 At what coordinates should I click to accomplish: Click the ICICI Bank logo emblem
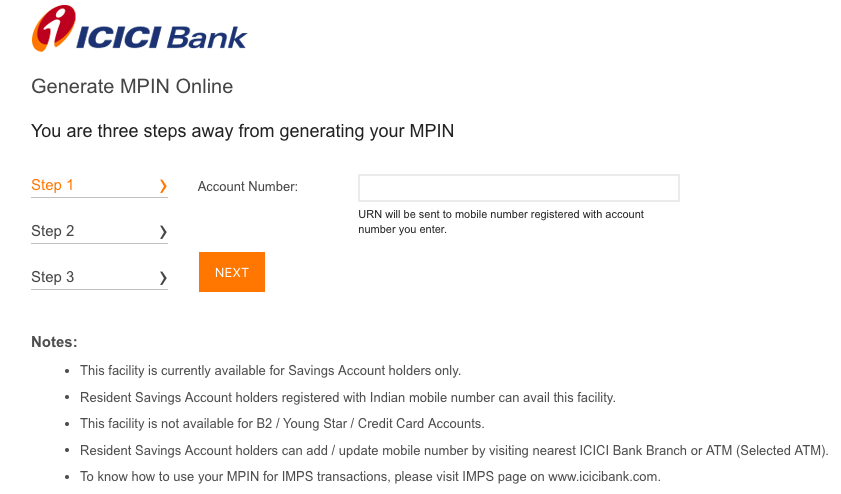click(x=53, y=28)
